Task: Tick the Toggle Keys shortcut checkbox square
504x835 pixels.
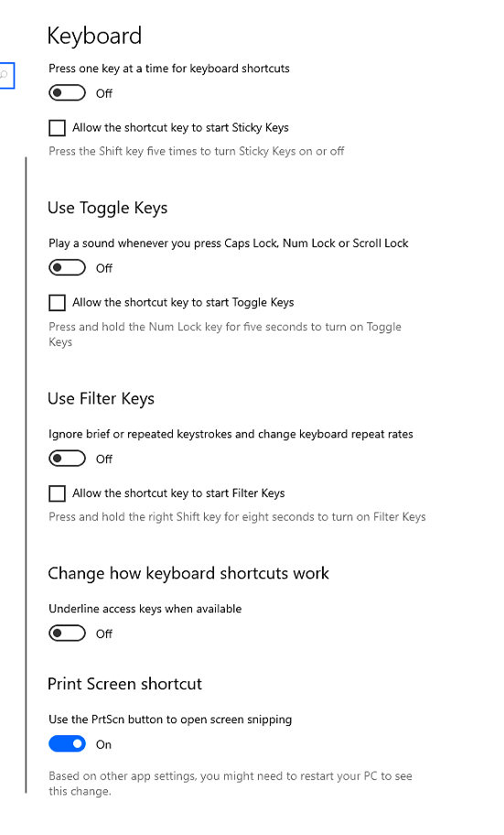Action: (x=57, y=302)
